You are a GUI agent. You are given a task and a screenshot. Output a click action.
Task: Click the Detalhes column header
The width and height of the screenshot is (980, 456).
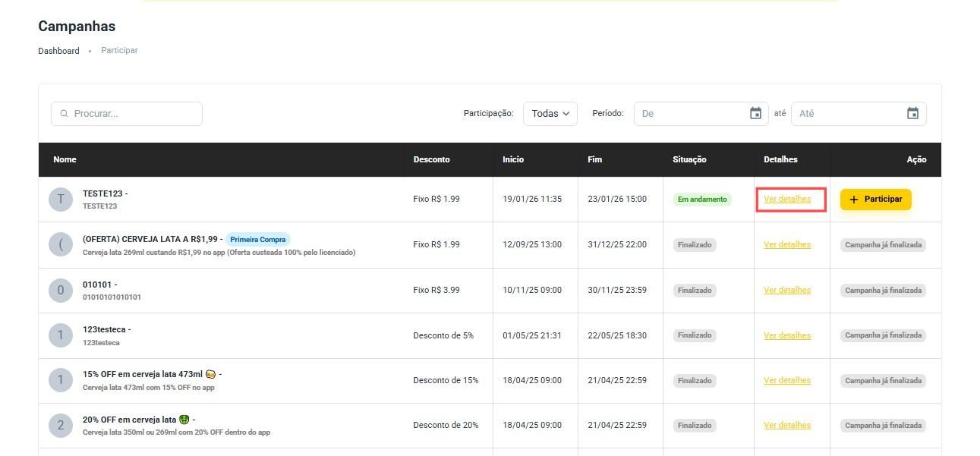pos(780,159)
